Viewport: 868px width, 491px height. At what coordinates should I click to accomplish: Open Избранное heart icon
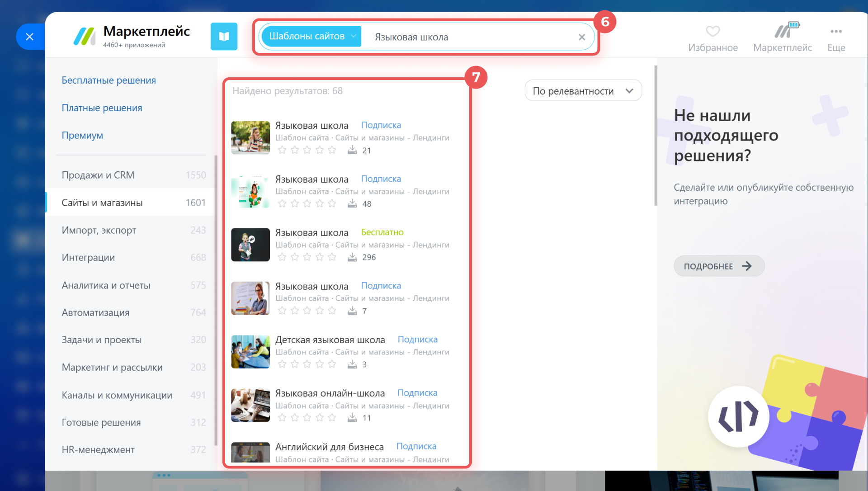[712, 32]
